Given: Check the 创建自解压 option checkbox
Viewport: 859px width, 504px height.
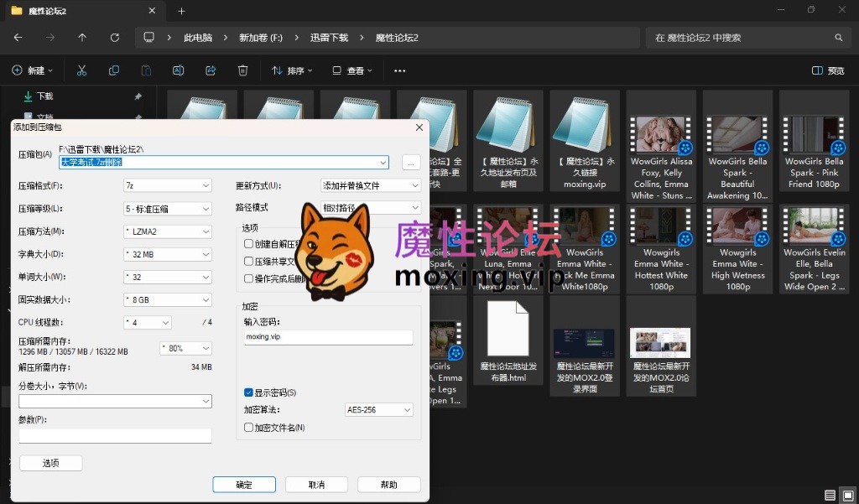Looking at the screenshot, I should [248, 244].
